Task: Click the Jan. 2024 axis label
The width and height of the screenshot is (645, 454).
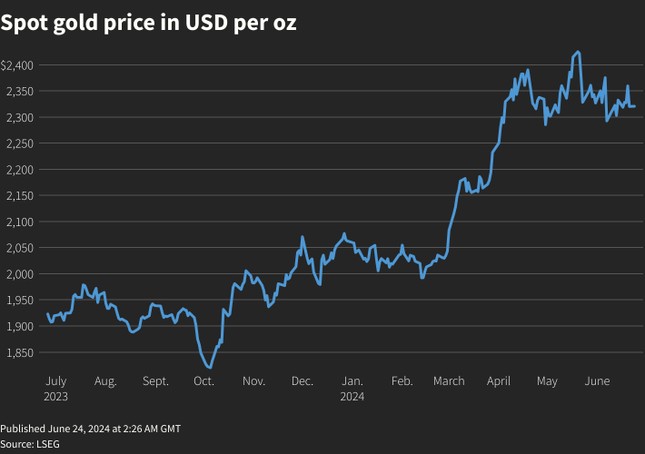Action: tap(352, 389)
